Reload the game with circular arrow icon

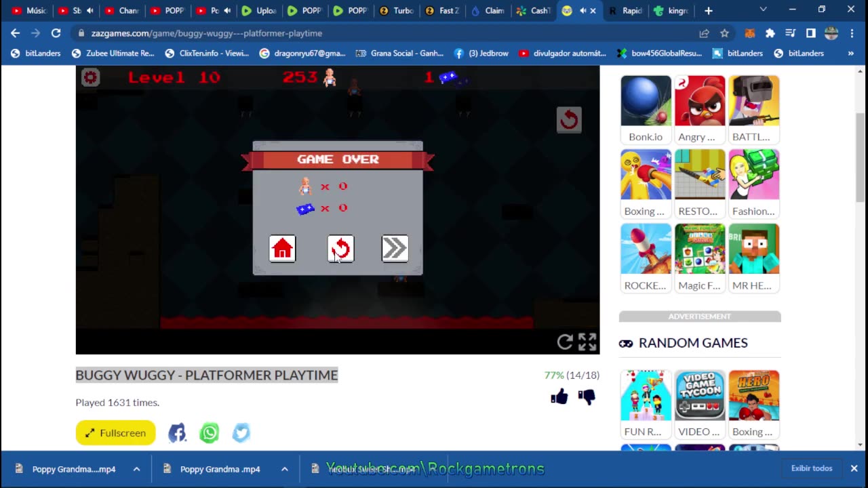point(565,342)
